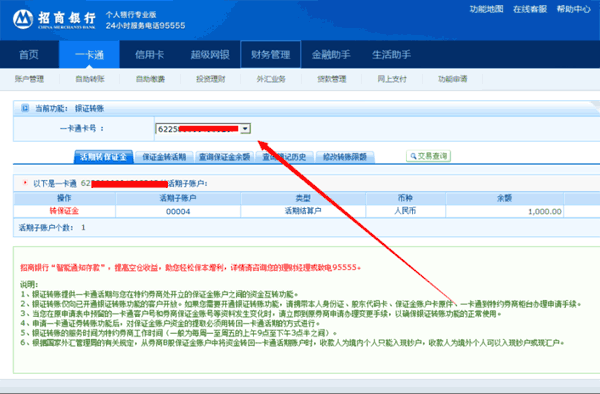
Task: Expand the 一卡通卡号 dropdown arrow
Action: pos(245,129)
